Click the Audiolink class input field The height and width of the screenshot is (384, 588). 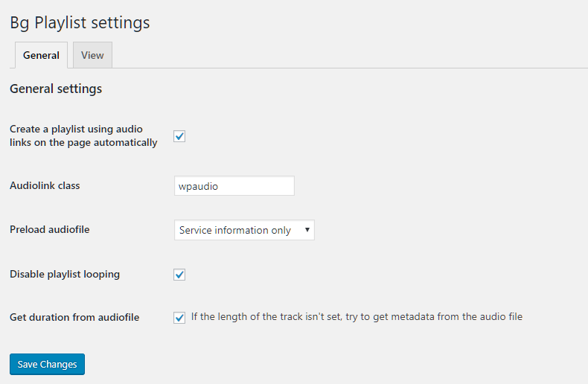(234, 186)
